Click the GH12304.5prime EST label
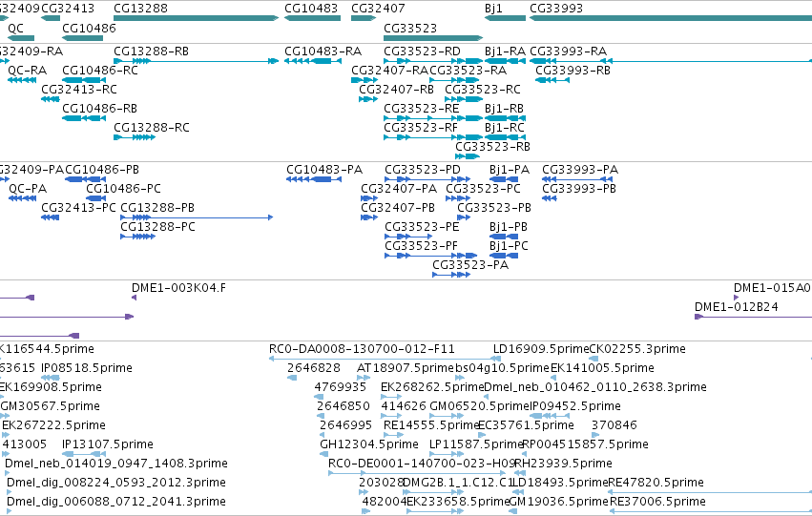 [x=369, y=444]
